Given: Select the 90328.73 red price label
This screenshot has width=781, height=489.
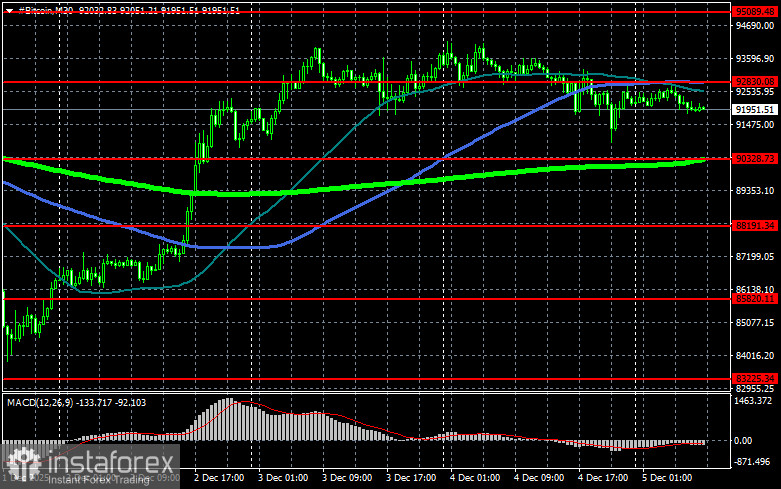Looking at the screenshot, I should [x=755, y=158].
